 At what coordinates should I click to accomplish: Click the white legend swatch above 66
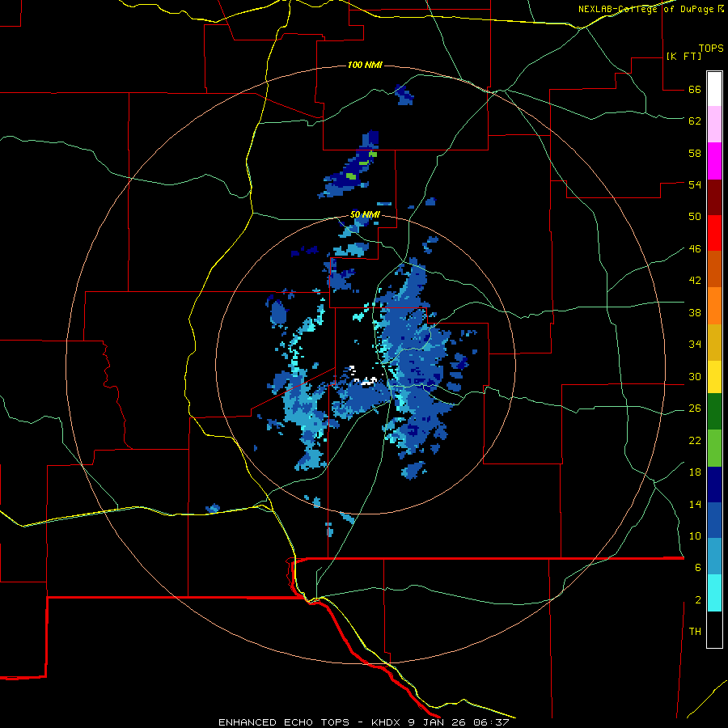tap(714, 89)
